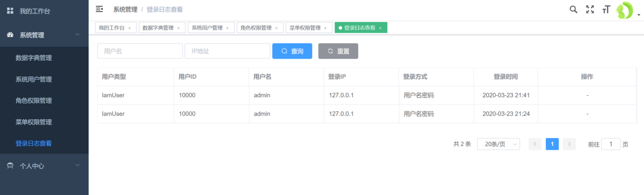Image resolution: width=644 pixels, height=195 pixels.
Task: Click the 操作 column header
Action: [587, 77]
